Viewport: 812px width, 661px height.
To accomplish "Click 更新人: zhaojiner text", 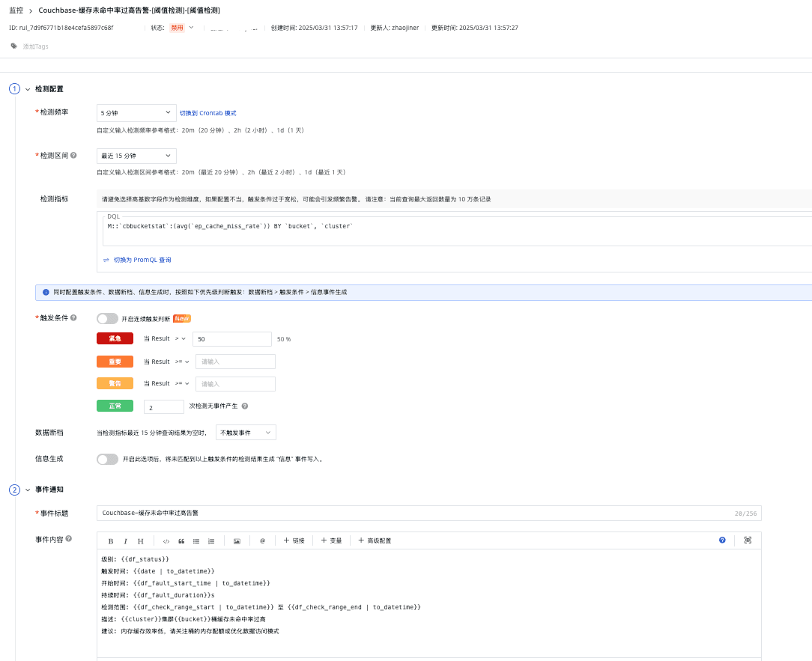I will click(395, 28).
